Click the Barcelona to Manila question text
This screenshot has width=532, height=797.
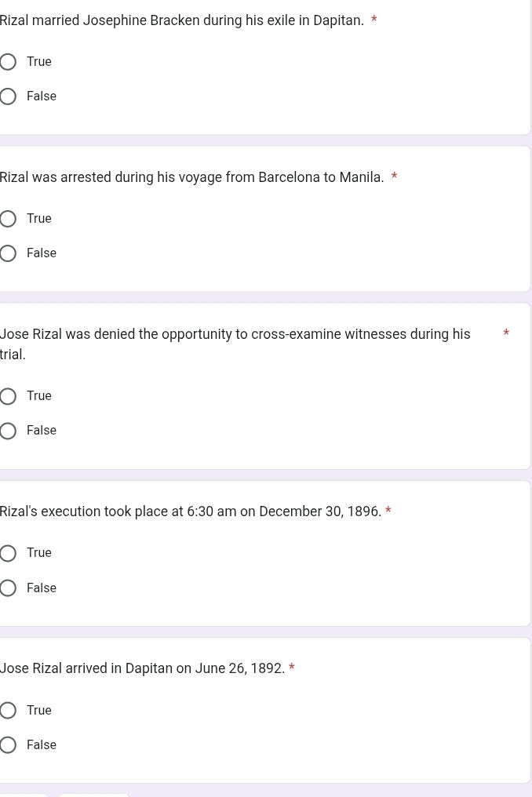191,177
